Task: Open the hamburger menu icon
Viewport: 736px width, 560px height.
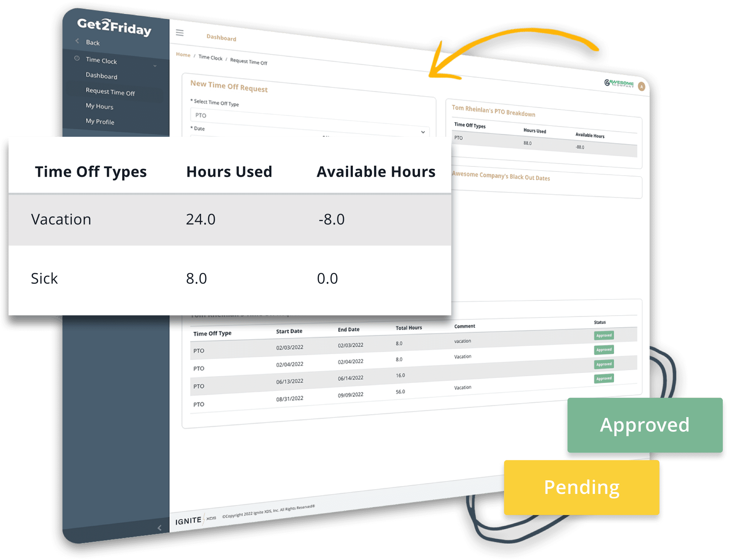Action: [180, 33]
